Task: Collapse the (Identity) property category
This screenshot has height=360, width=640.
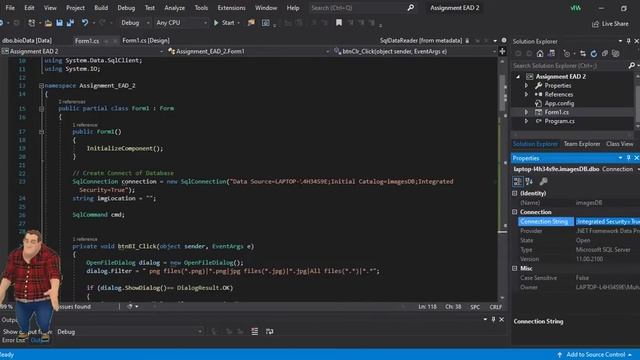Action: point(515,193)
